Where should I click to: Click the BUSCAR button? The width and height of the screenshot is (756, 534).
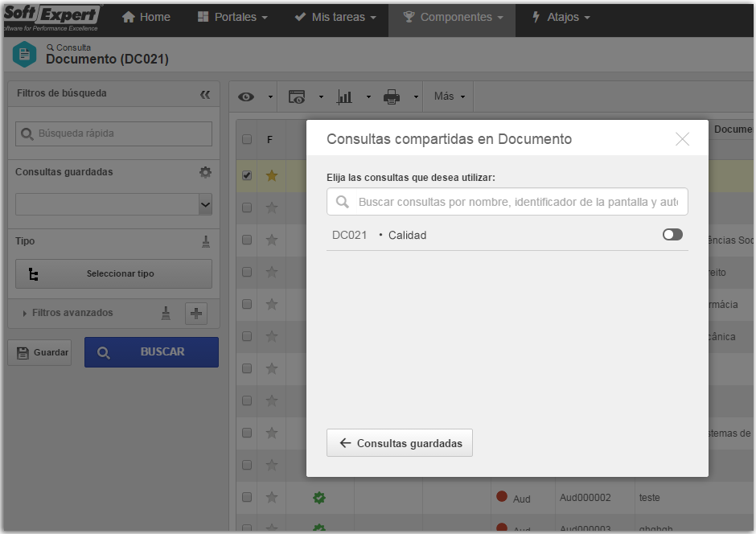coord(151,352)
